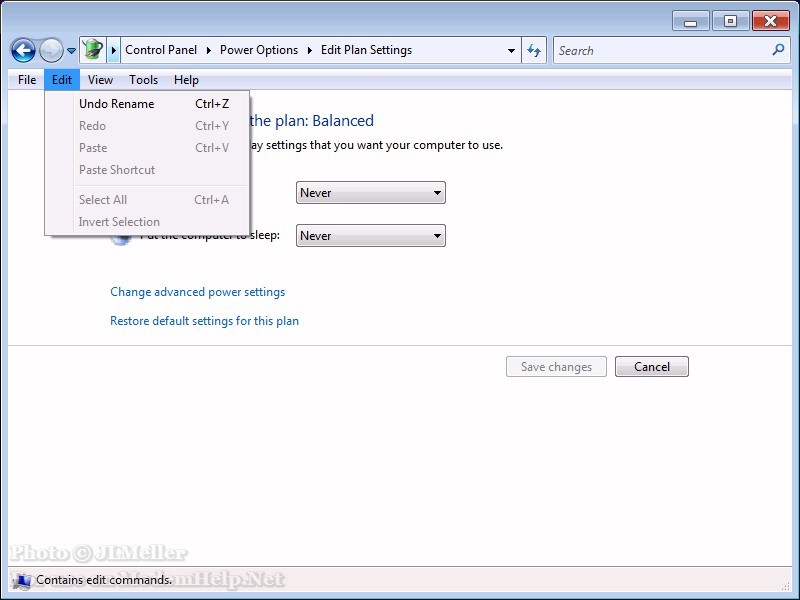Click 'Restore default settings for this plan'
Screen dimensions: 800x600
point(204,321)
